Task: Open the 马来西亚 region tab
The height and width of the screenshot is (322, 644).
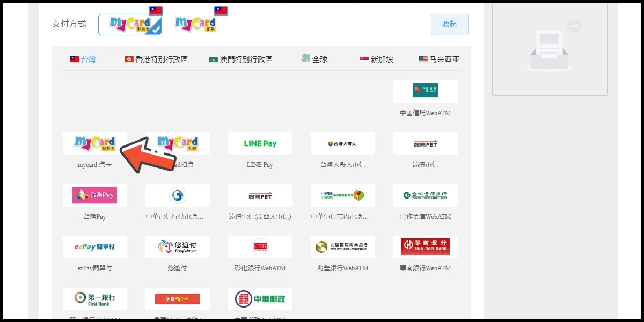Action: (x=440, y=60)
